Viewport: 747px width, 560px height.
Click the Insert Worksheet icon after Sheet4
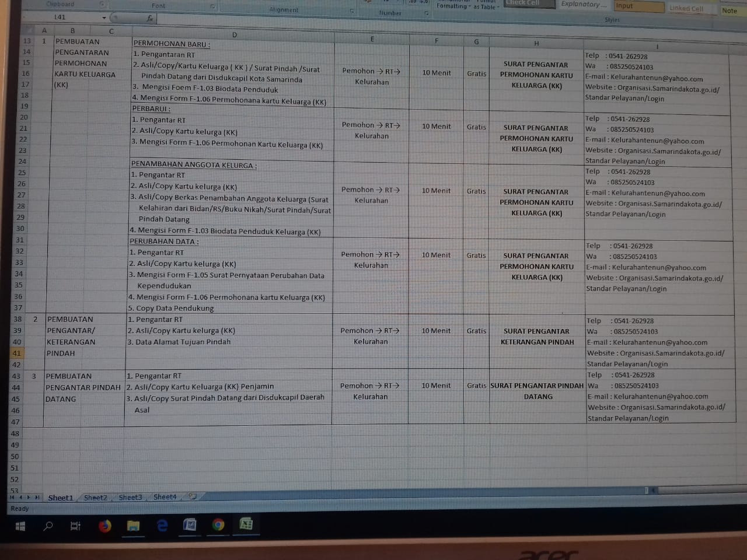coord(192,496)
